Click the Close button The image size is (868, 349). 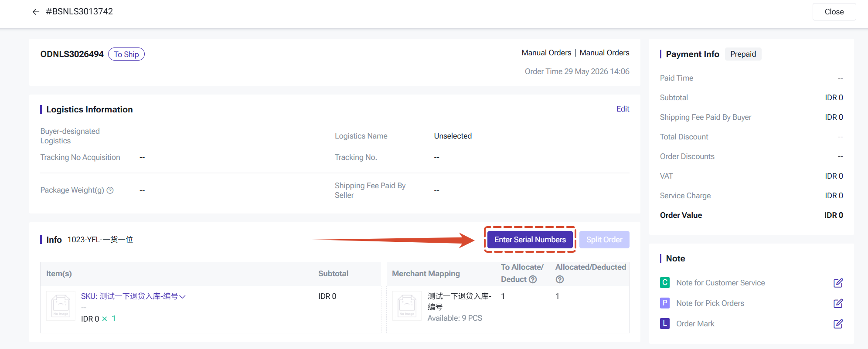click(x=834, y=12)
